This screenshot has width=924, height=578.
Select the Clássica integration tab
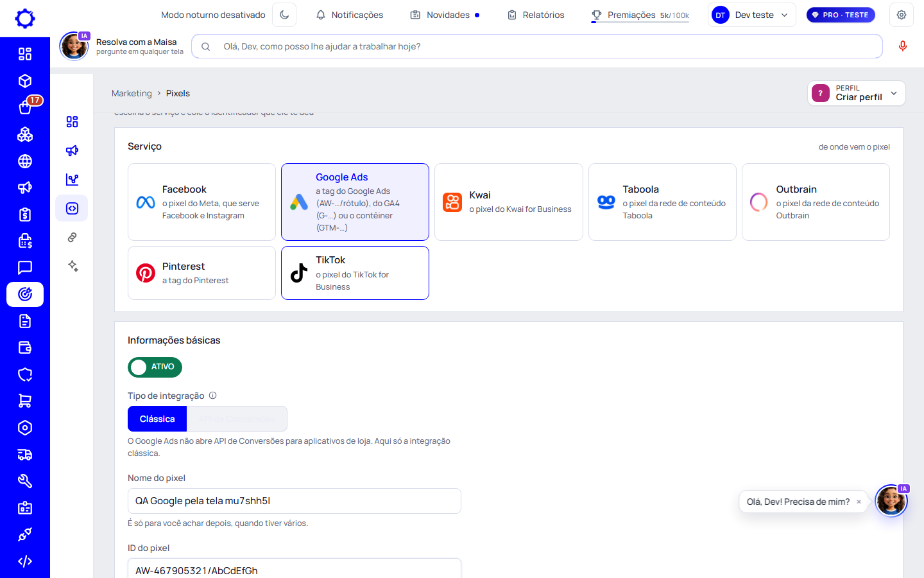pos(157,419)
